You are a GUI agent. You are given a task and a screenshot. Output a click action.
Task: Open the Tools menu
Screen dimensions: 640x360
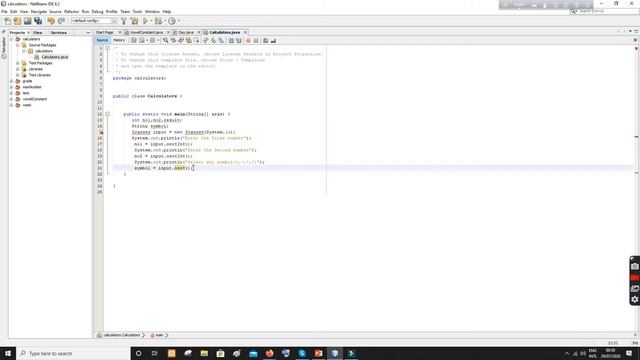point(138,12)
